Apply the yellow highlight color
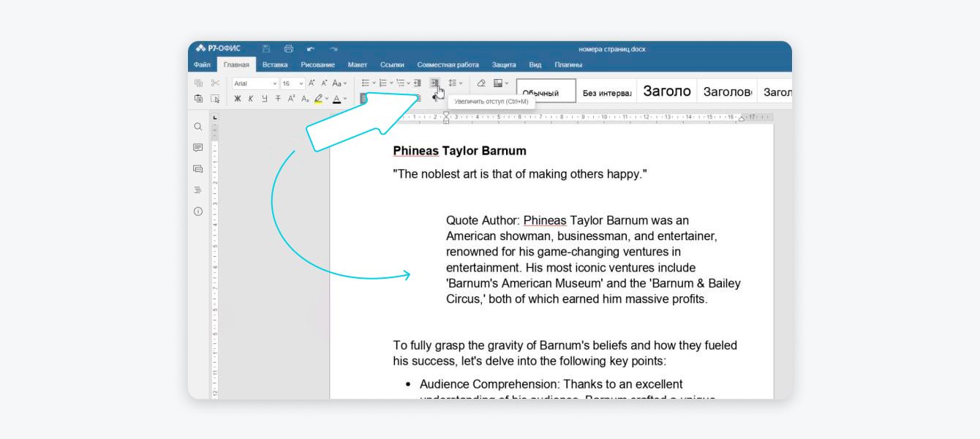Screen dimensions: 980x439 point(318,99)
